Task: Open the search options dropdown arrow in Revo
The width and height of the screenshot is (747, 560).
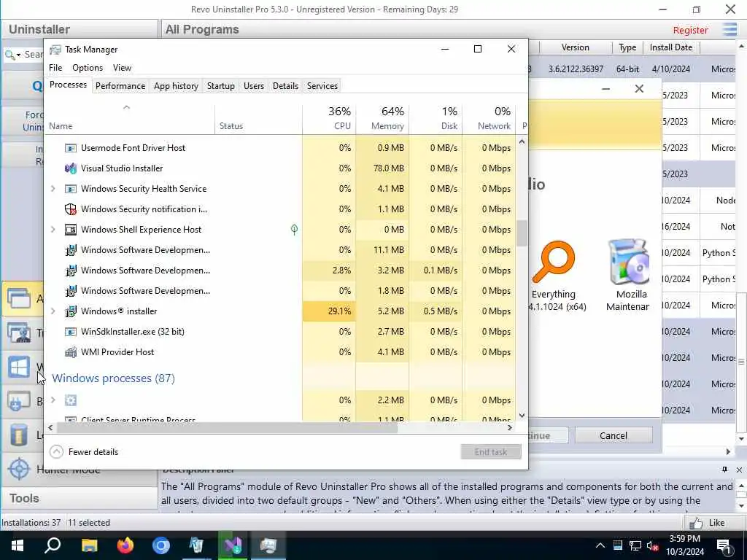Action: pyautogui.click(x=18, y=55)
